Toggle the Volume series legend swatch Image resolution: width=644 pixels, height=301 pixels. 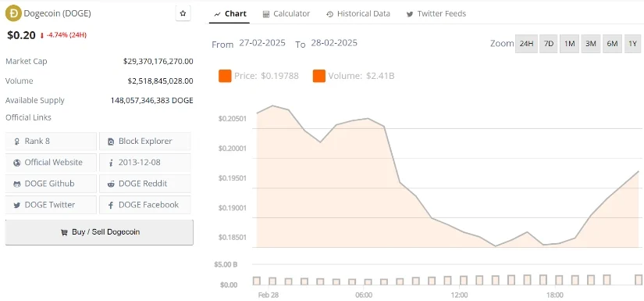click(x=319, y=76)
